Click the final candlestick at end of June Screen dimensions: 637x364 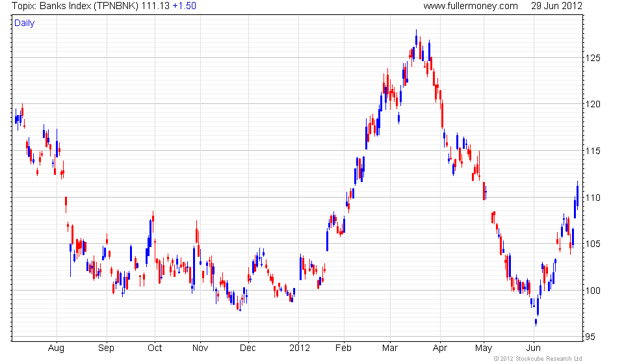[577, 195]
